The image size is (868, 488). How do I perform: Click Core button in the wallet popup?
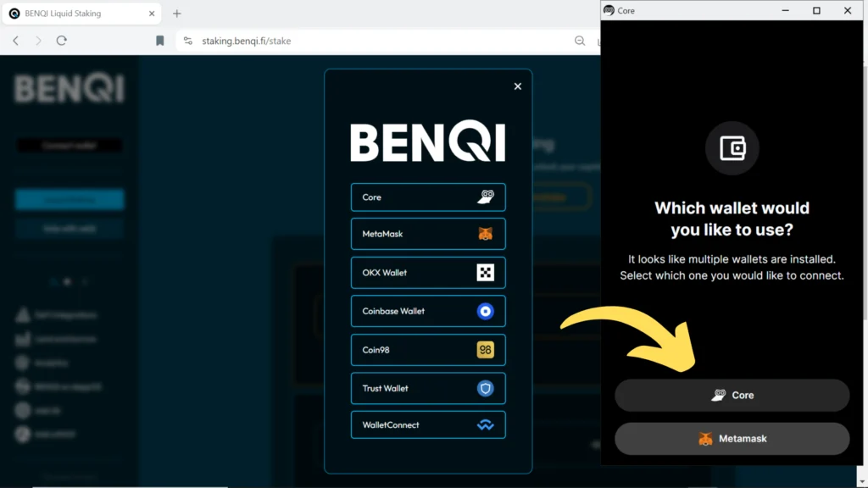(x=732, y=396)
